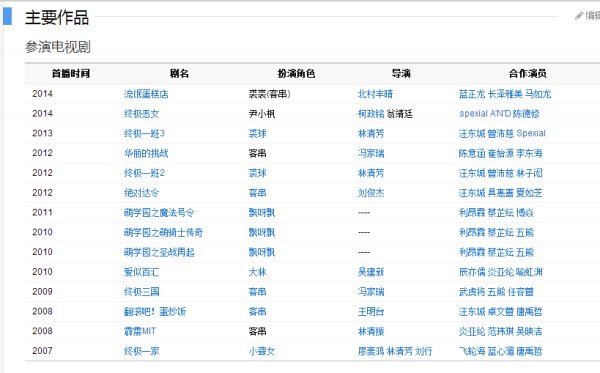Open co-actor 李东海 link

pyautogui.click(x=529, y=153)
